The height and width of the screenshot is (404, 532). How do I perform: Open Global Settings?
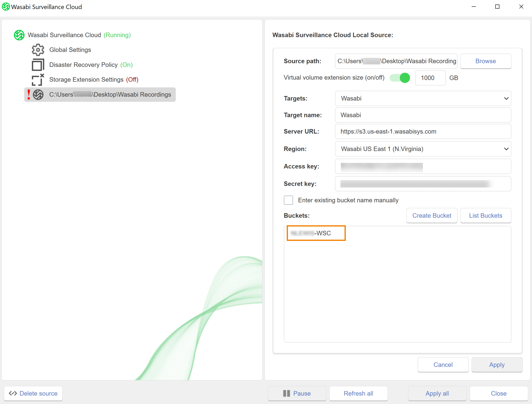pos(70,50)
